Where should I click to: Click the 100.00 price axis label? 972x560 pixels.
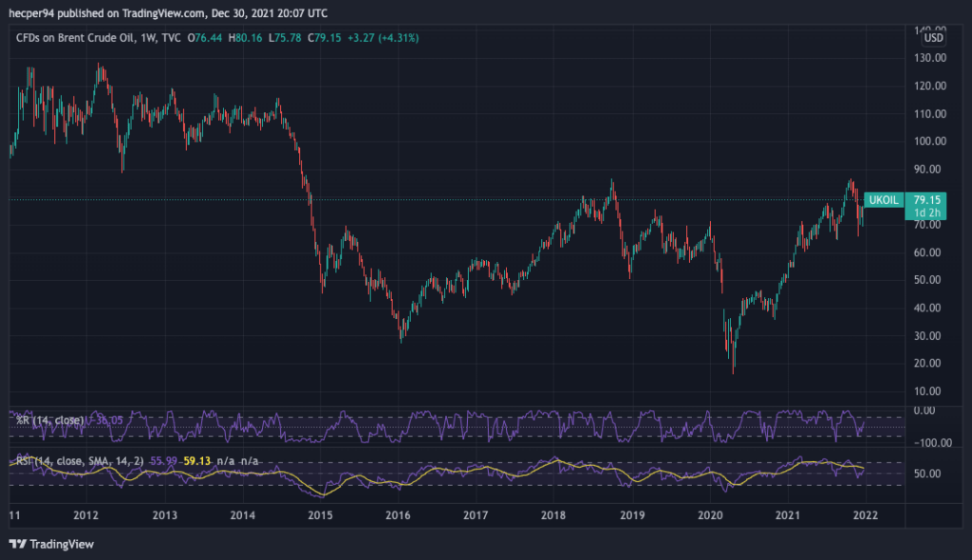click(x=930, y=140)
